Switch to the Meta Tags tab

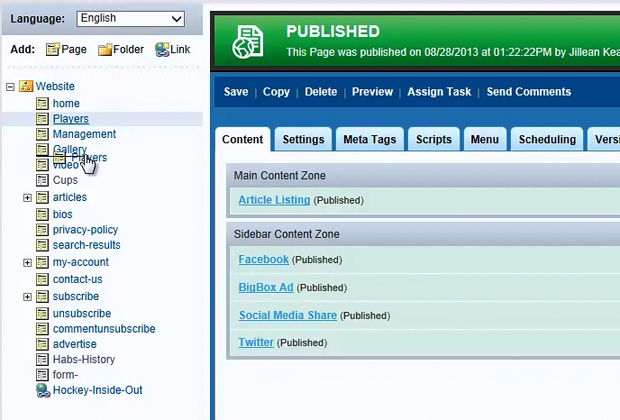370,139
